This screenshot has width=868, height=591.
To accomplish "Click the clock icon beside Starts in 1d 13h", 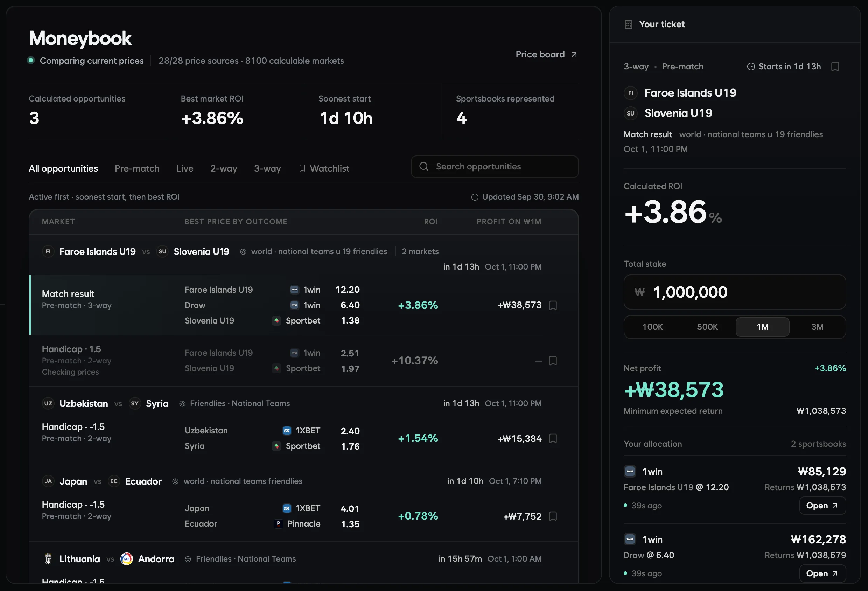I will 751,67.
